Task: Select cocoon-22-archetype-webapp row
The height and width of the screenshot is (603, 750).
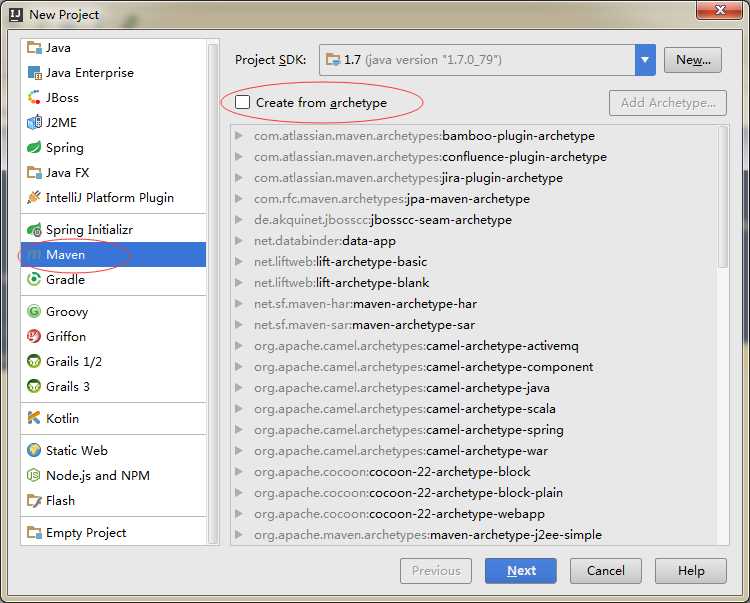Action: tap(474, 514)
